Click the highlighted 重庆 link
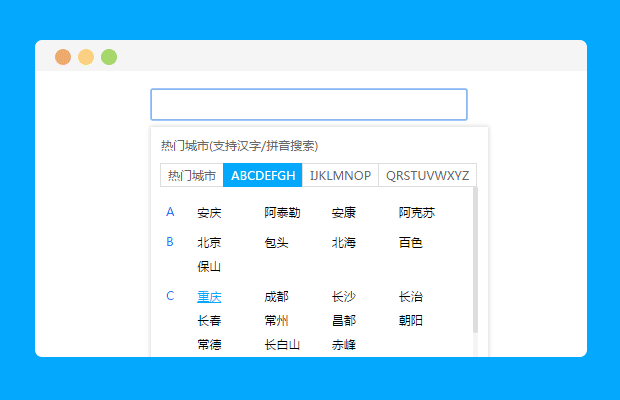The width and height of the screenshot is (620, 400). pyautogui.click(x=209, y=296)
